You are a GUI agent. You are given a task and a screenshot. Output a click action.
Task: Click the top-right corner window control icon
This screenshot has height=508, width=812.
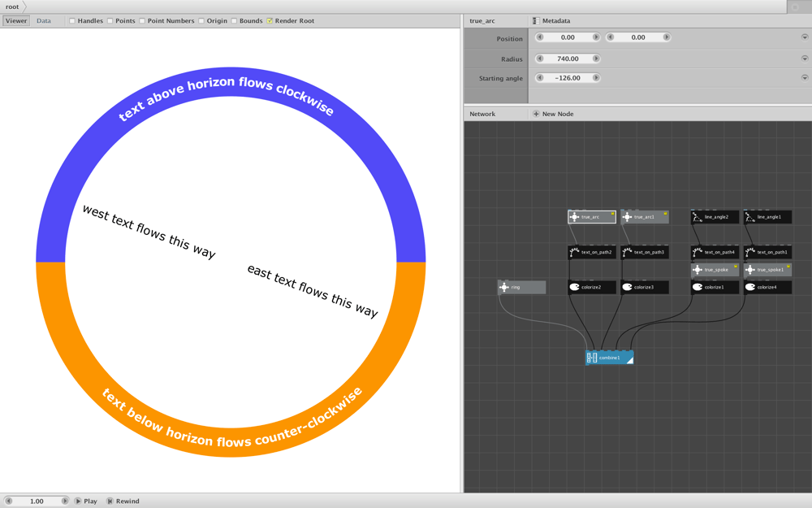click(x=795, y=7)
